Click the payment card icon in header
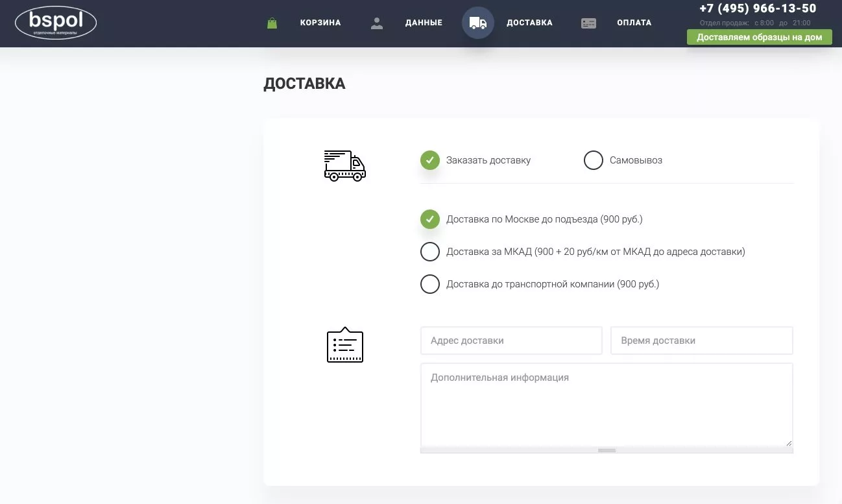 (588, 23)
